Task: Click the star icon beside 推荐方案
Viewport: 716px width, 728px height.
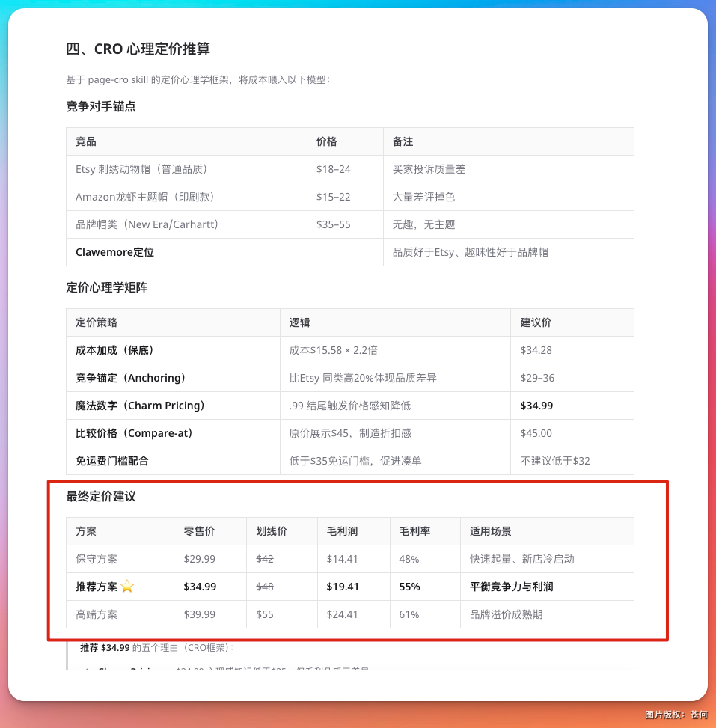Action: (x=127, y=587)
